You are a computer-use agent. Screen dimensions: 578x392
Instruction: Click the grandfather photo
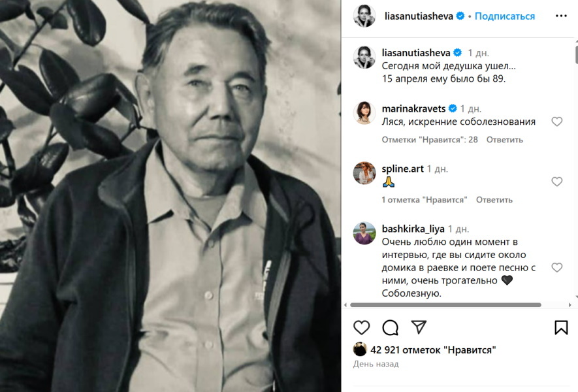pos(170,196)
